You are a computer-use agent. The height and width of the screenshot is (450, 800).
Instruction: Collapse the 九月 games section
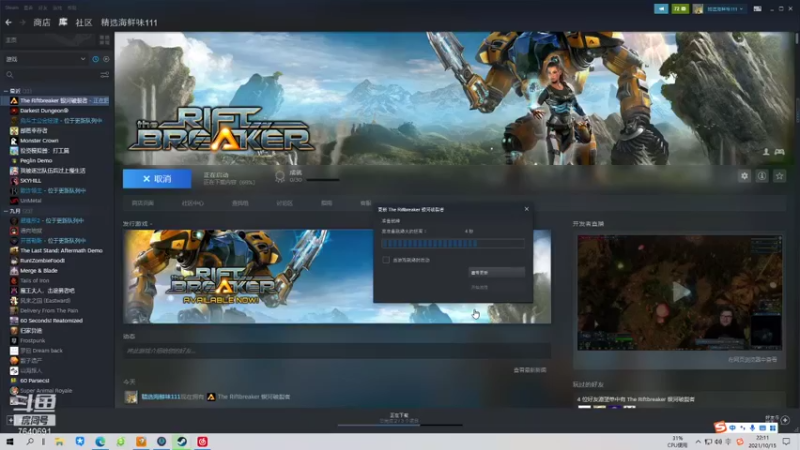point(6,211)
